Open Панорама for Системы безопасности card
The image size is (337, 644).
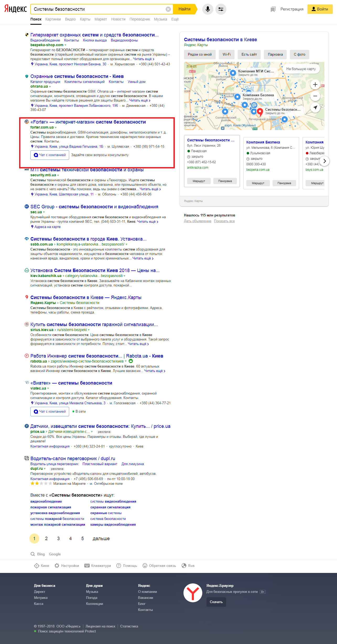(225, 181)
